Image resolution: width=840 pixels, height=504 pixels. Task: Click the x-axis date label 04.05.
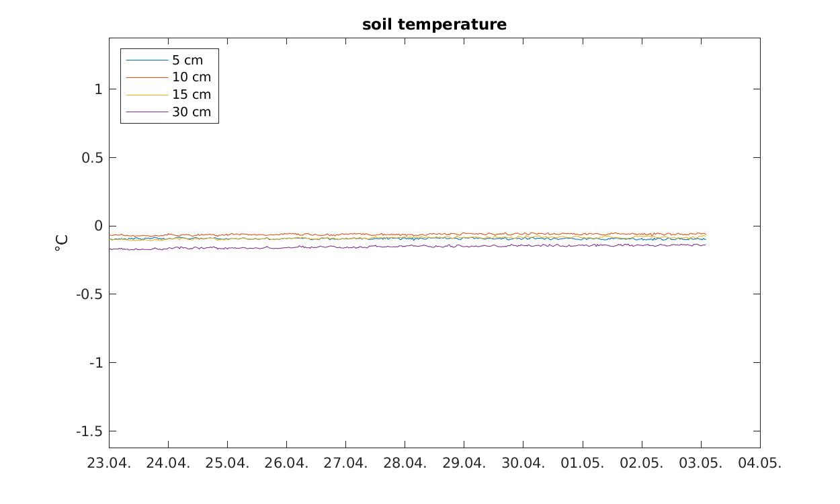tap(759, 464)
